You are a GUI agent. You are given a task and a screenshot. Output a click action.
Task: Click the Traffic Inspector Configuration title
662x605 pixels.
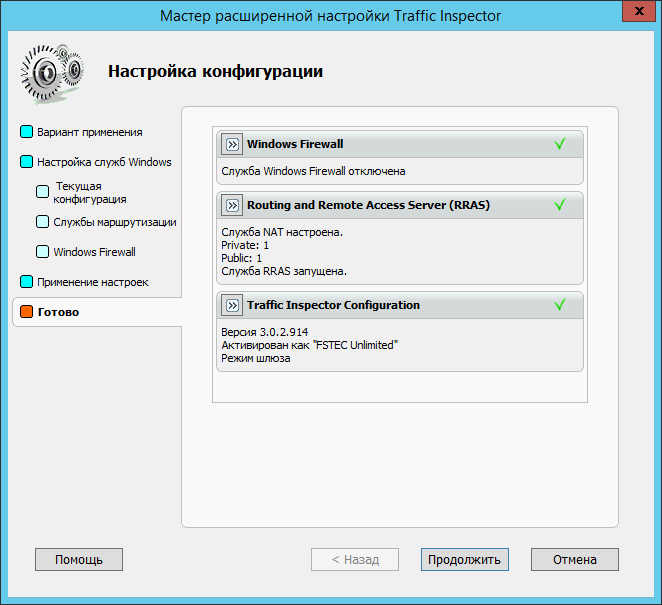[x=334, y=305]
